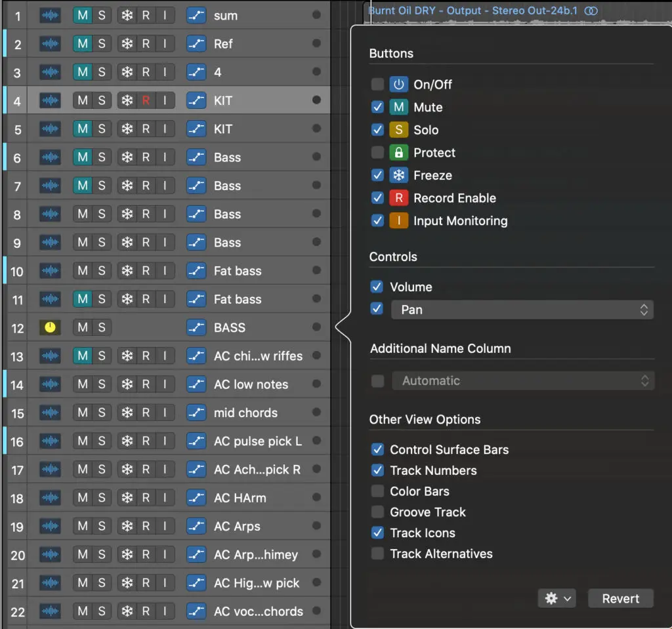The width and height of the screenshot is (672, 629).
Task: Click waveform icon on the sum track
Action: (x=51, y=16)
